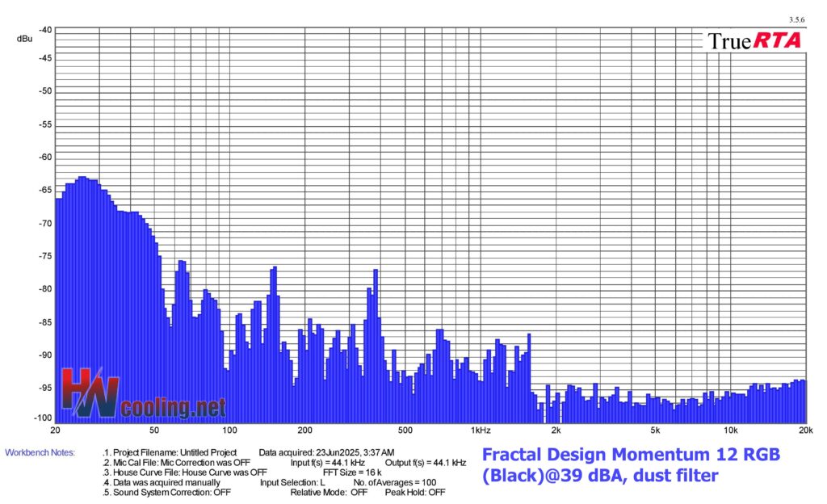Viewport: 827px width, 504px height.
Task: Click the Relative Mode: OFF text
Action: [x=329, y=493]
